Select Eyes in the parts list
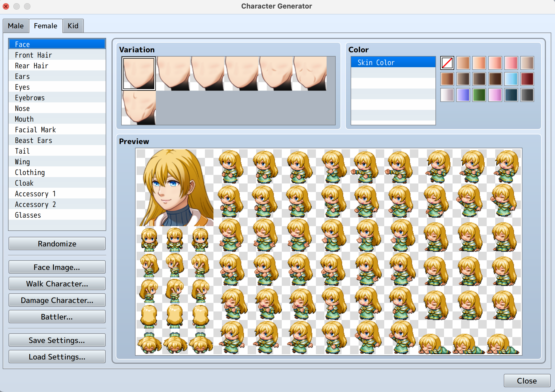Viewport: 555px width, 392px height. [22, 87]
